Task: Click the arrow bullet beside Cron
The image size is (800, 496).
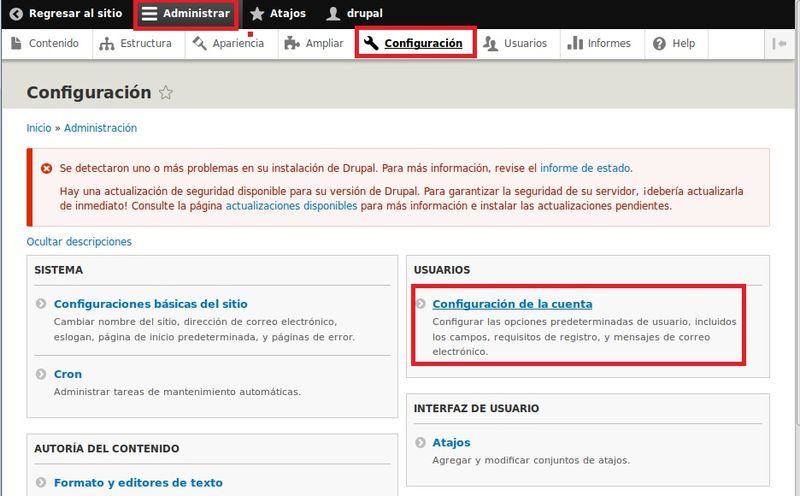Action: coord(41,374)
